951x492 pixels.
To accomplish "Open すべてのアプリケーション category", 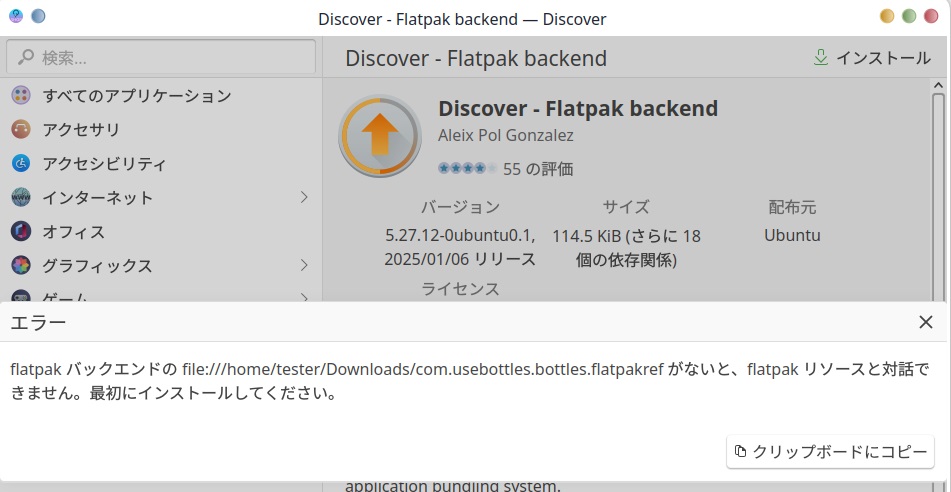I will tap(136, 96).
